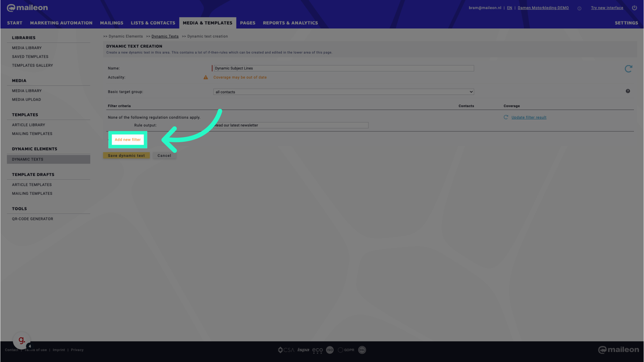Open MEDIA LIBRARY under Media section
The image size is (644, 362).
pyautogui.click(x=27, y=91)
